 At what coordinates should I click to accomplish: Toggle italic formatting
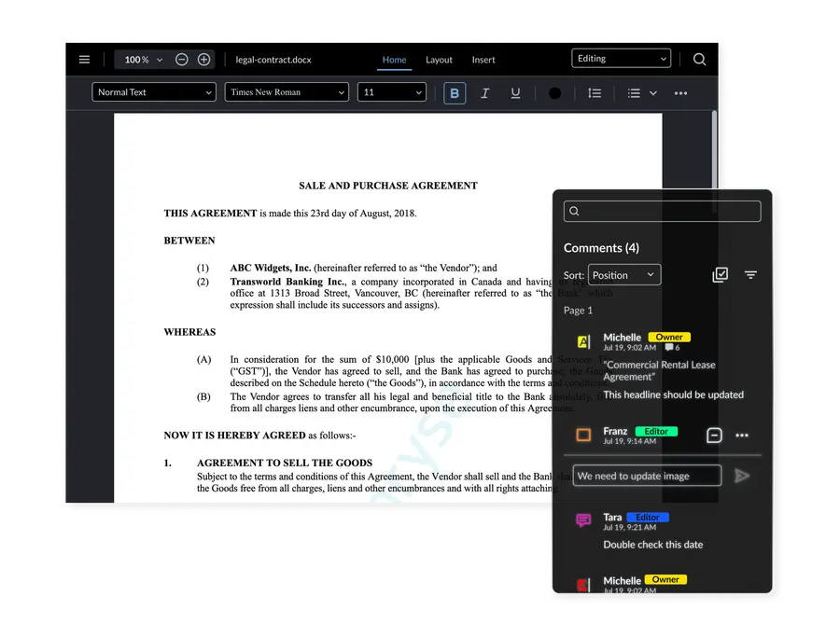coord(484,93)
